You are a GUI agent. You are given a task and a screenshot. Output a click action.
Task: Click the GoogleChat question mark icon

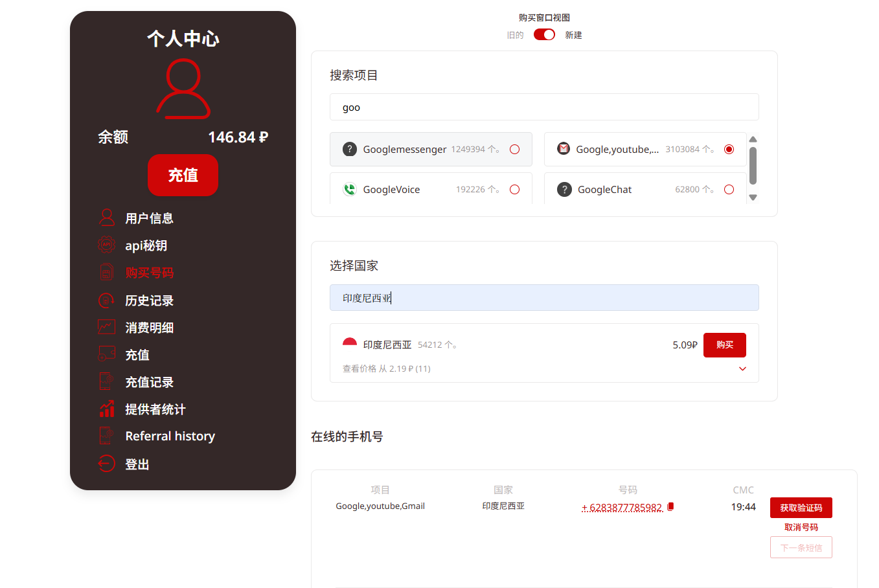click(x=565, y=189)
